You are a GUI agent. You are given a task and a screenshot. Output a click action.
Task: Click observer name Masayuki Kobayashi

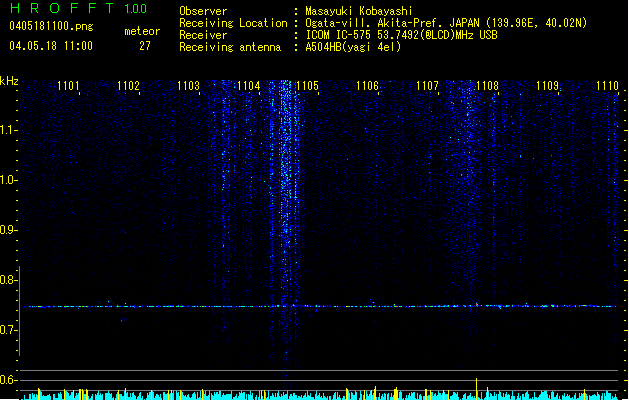(x=359, y=11)
